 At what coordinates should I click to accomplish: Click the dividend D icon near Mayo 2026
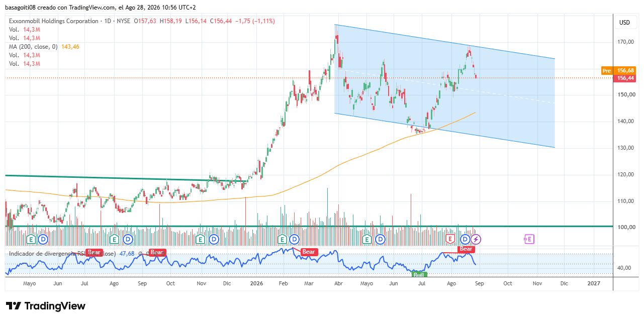381,239
